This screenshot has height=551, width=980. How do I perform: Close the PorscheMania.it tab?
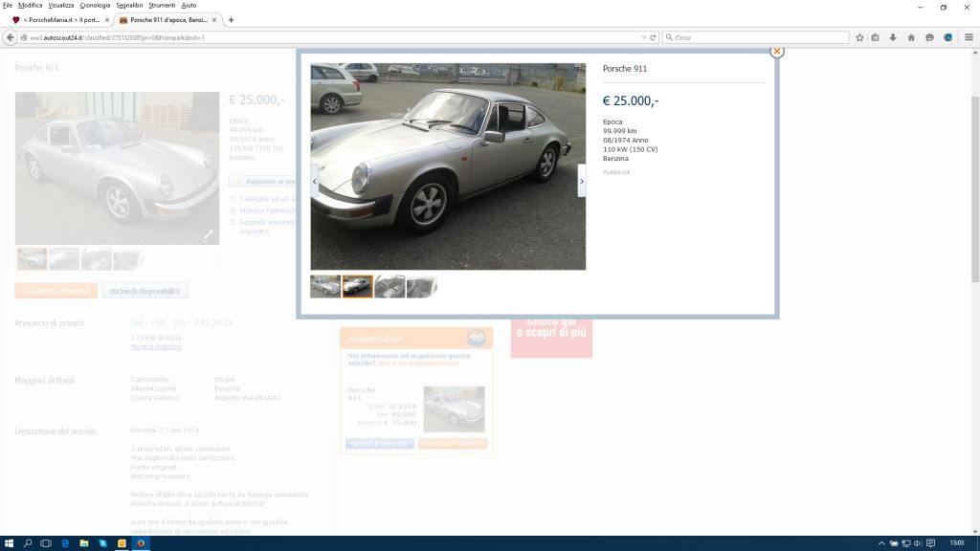[x=107, y=20]
